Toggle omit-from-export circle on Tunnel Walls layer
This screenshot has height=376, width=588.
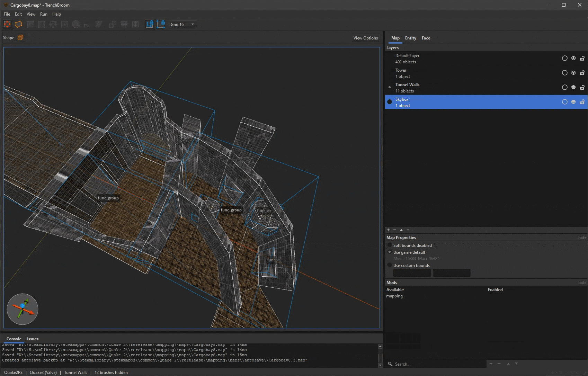coord(565,87)
